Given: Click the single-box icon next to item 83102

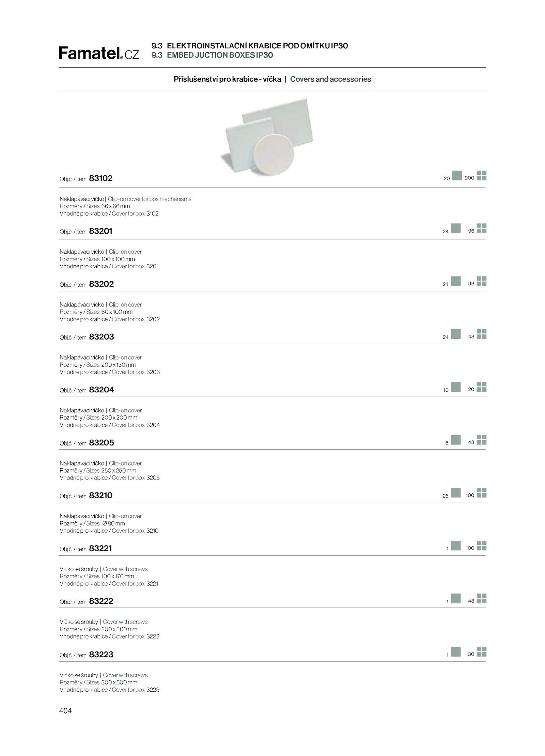Looking at the screenshot, I should tap(457, 175).
